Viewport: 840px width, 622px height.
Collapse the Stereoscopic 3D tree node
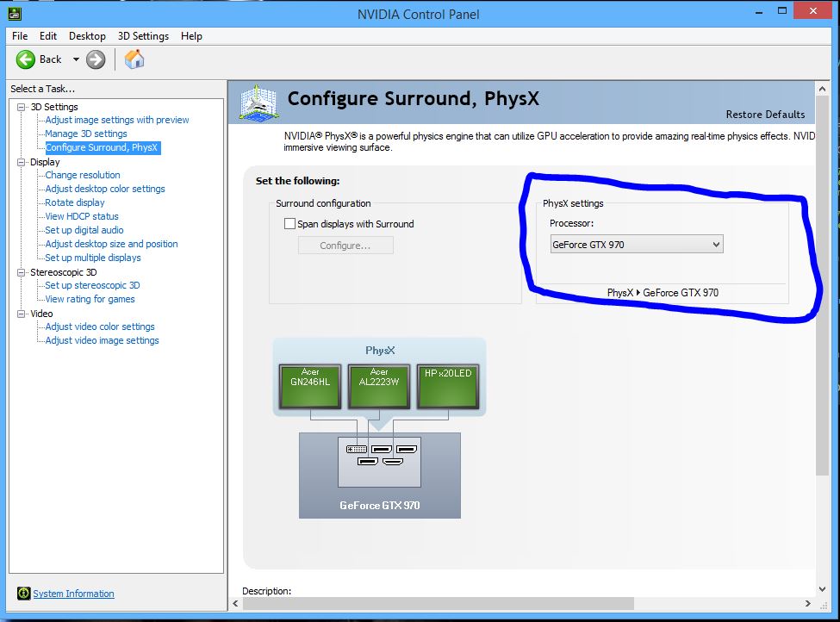(21, 272)
